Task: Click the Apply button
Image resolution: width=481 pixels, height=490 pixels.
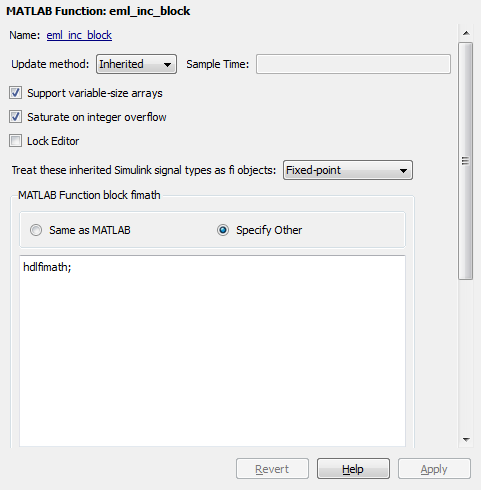Action: pos(434,469)
